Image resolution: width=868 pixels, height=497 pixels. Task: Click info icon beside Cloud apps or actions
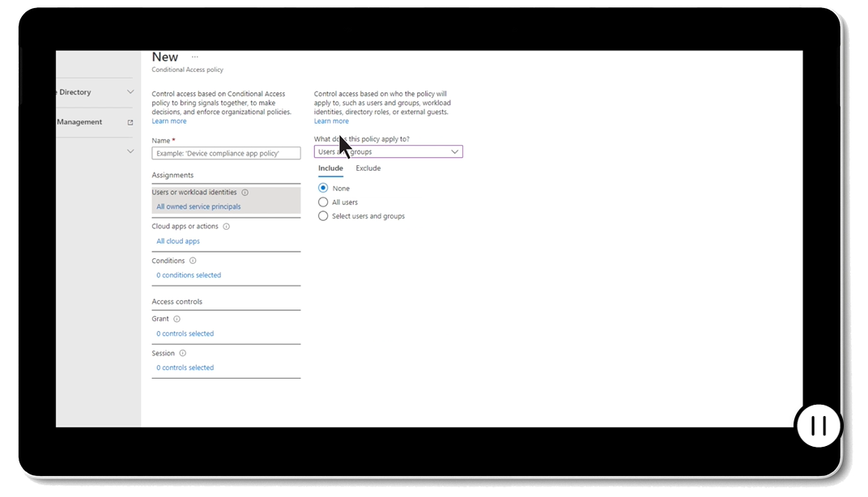pos(226,227)
